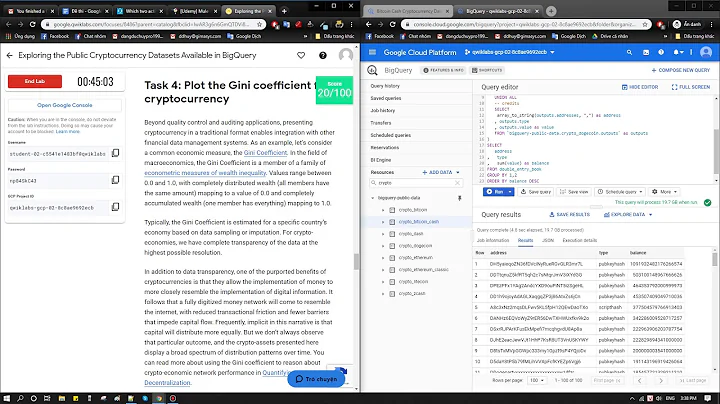Reload the BigQuery console page
Viewport: 720px width, 404px height.
pyautogui.click(x=392, y=24)
